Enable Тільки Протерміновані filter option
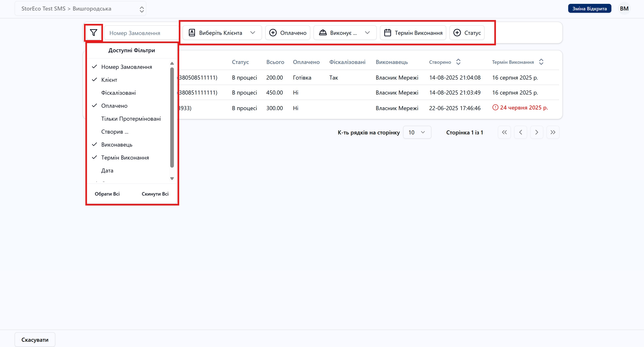 pyautogui.click(x=131, y=119)
